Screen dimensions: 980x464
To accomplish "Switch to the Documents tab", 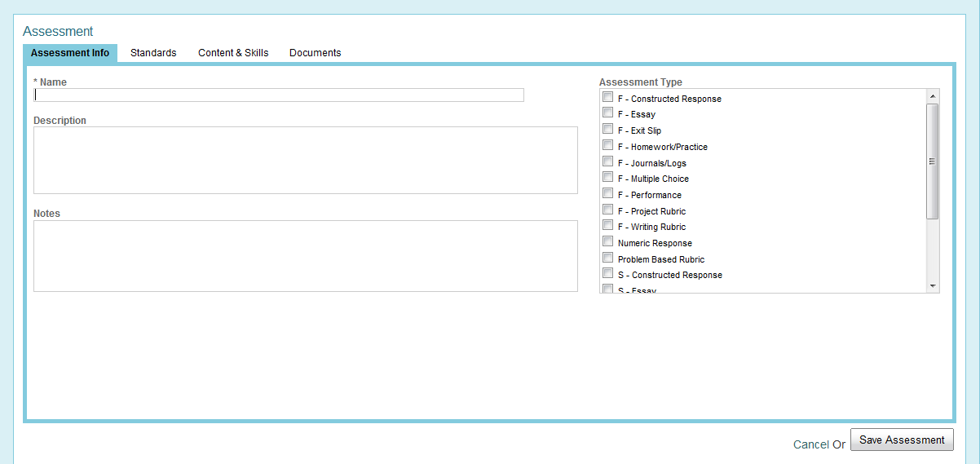I will (315, 53).
